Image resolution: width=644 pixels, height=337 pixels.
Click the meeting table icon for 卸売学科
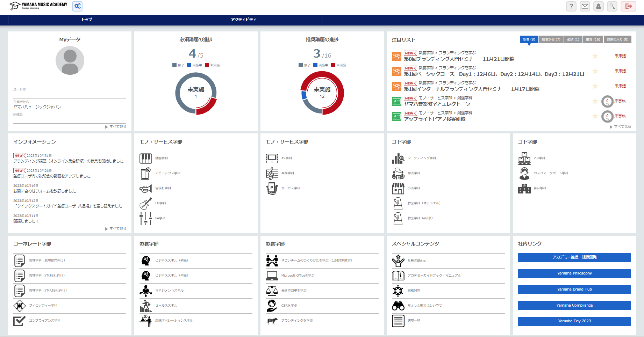tap(398, 173)
